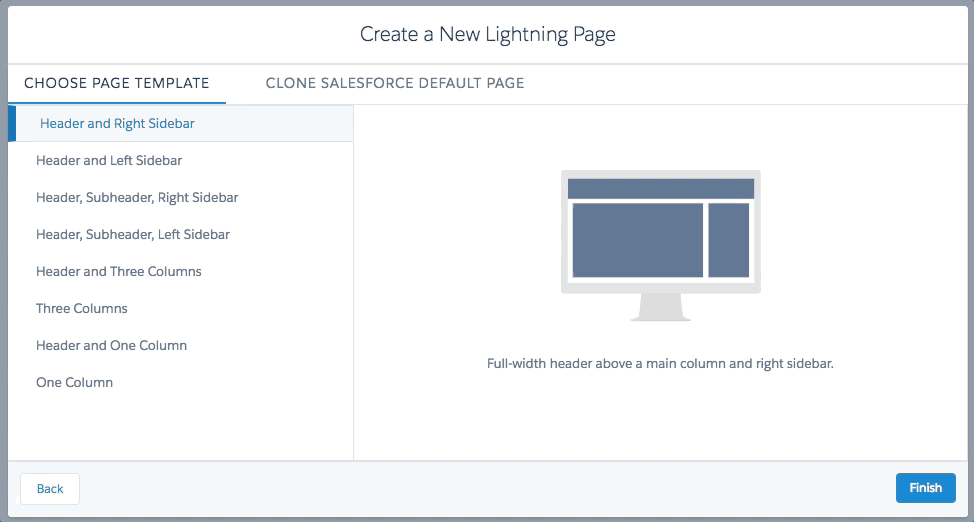Pick the Header and One Column template
This screenshot has height=522, width=974.
(111, 345)
